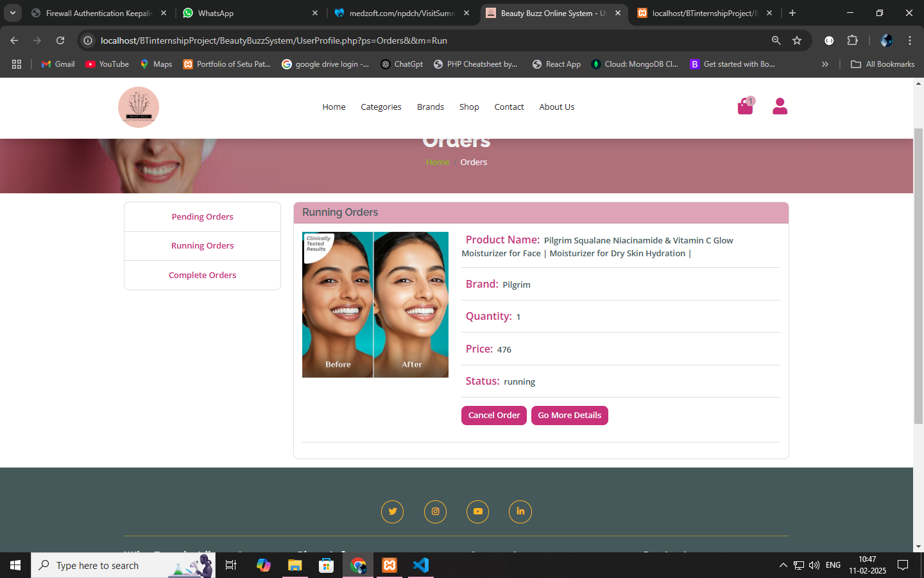Open All Bookmarks folder
Image resolution: width=924 pixels, height=578 pixels.
click(882, 64)
